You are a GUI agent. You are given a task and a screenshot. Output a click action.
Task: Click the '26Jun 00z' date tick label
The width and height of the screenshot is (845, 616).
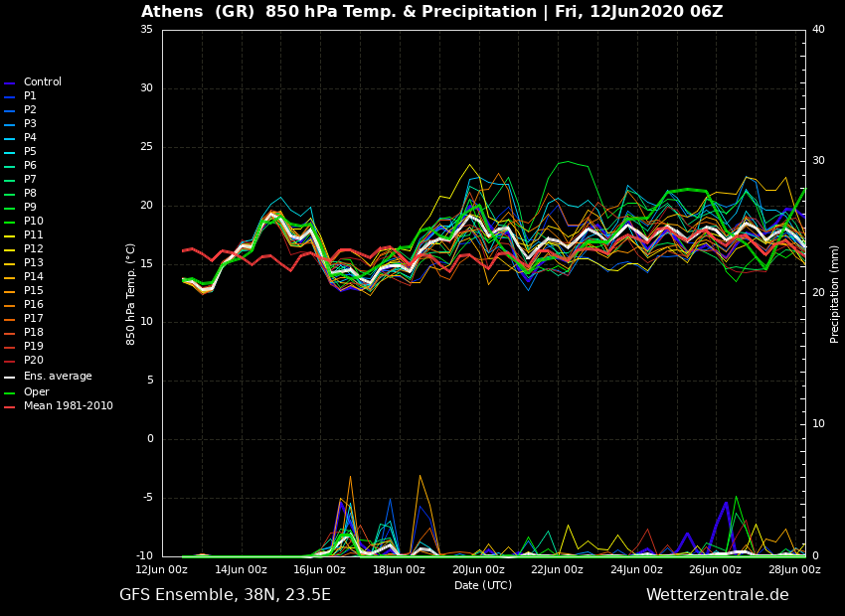(716, 569)
